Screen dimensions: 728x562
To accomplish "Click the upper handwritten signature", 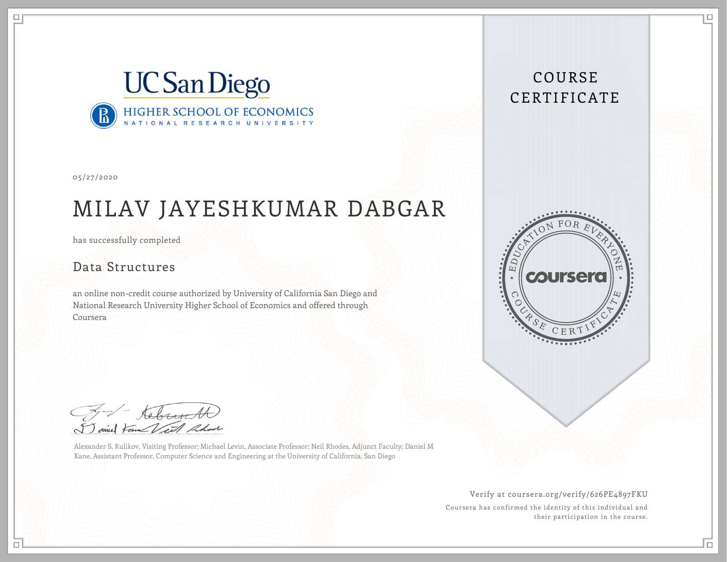I will pos(146,412).
